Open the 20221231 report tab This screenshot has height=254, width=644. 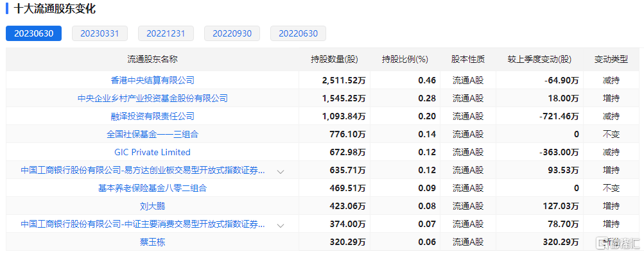point(166,33)
